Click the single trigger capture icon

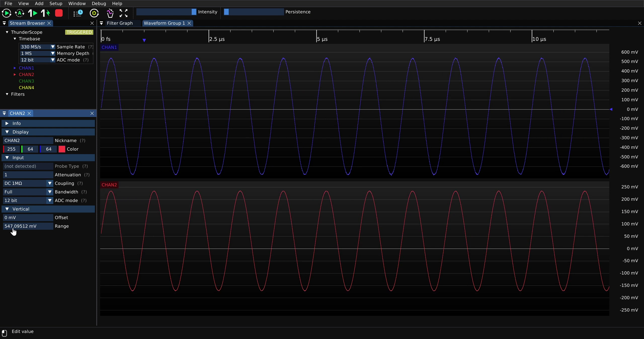[33, 13]
